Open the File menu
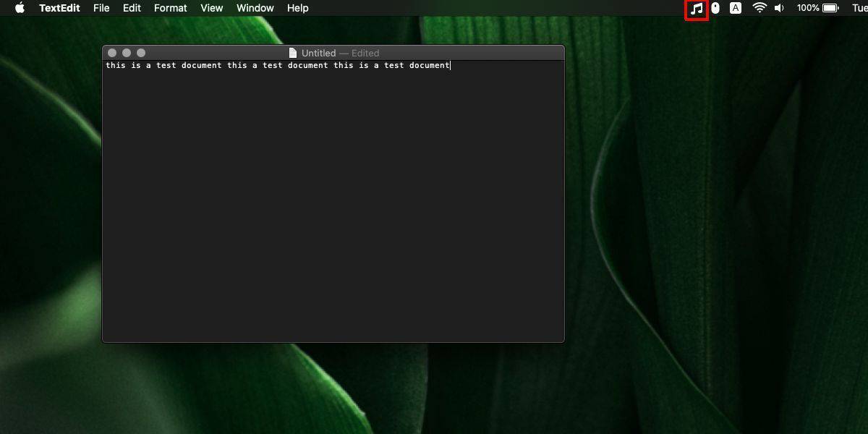Viewport: 868px width, 434px height. tap(101, 8)
